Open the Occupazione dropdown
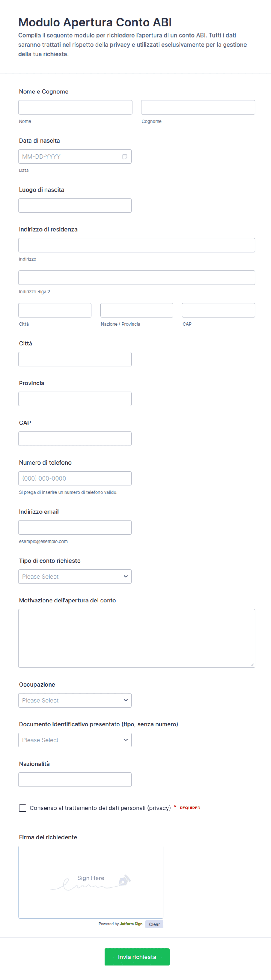Image resolution: width=271 pixels, height=980 pixels. click(x=75, y=700)
